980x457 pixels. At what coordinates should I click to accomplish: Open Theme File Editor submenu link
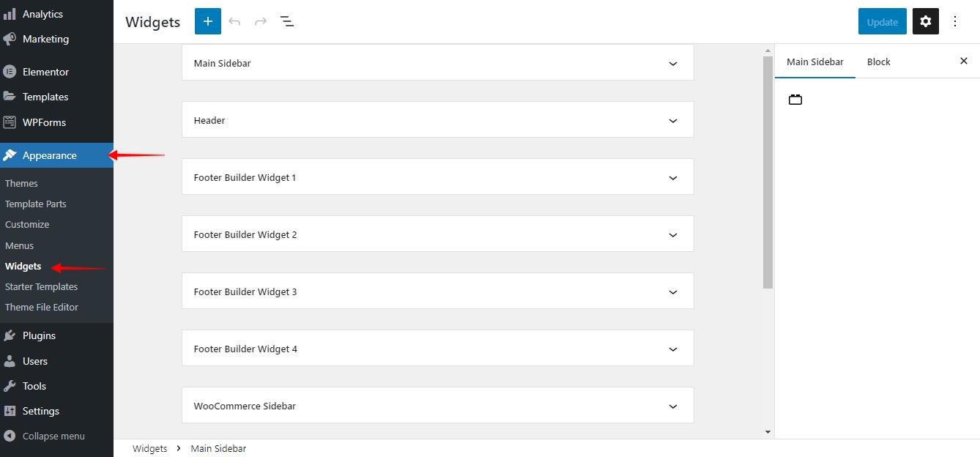point(42,307)
